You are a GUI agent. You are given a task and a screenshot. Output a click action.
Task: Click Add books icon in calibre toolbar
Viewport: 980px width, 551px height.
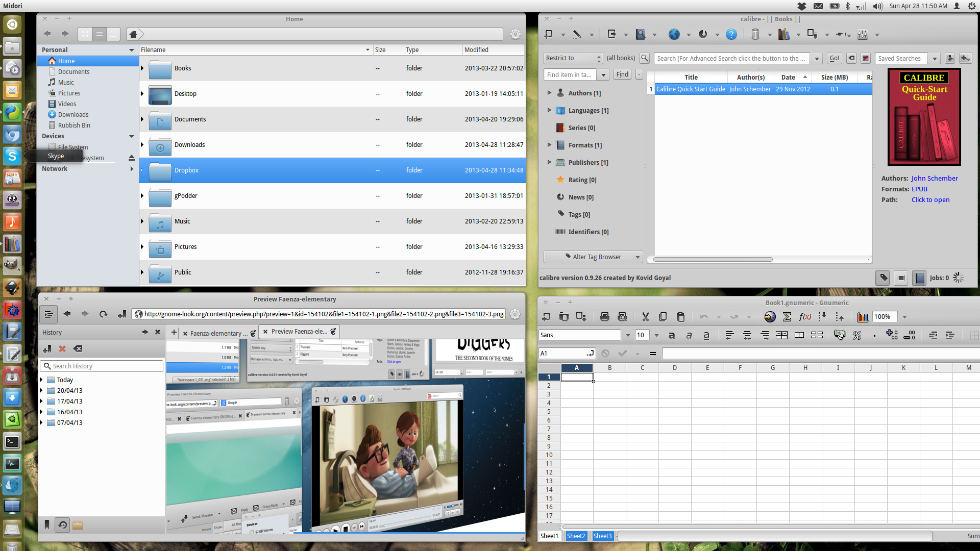pos(548,34)
